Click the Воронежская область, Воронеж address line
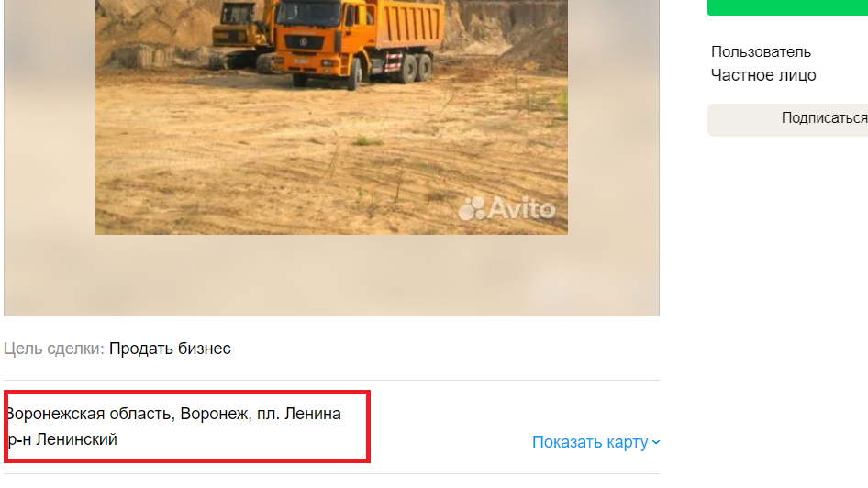 (172, 414)
